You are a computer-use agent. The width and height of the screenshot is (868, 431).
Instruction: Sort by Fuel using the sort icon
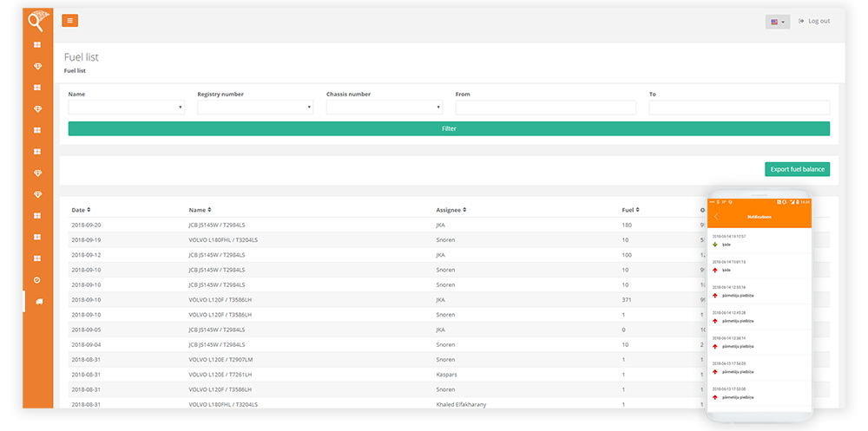[638, 210]
